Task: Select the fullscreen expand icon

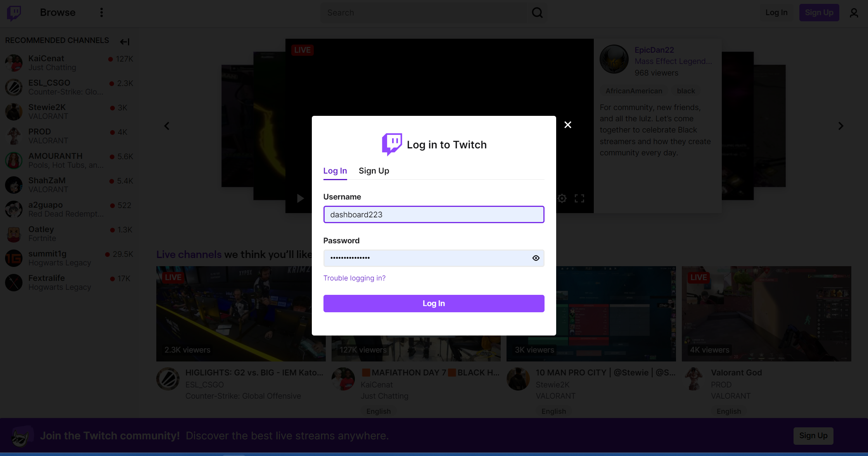Action: pos(579,198)
